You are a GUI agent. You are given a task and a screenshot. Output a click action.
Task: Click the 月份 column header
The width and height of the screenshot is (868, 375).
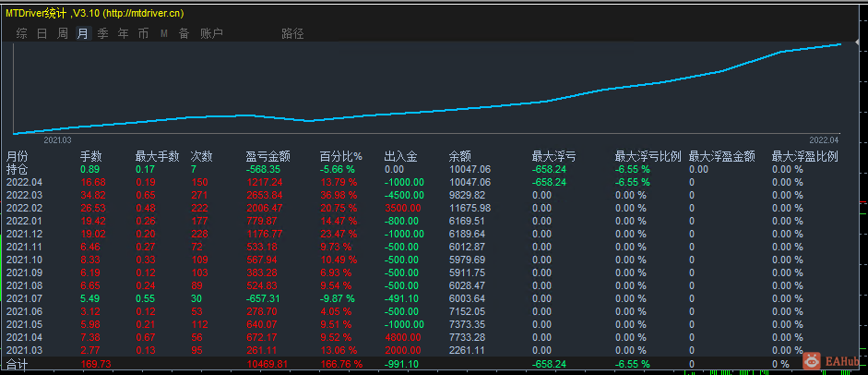pyautogui.click(x=17, y=157)
